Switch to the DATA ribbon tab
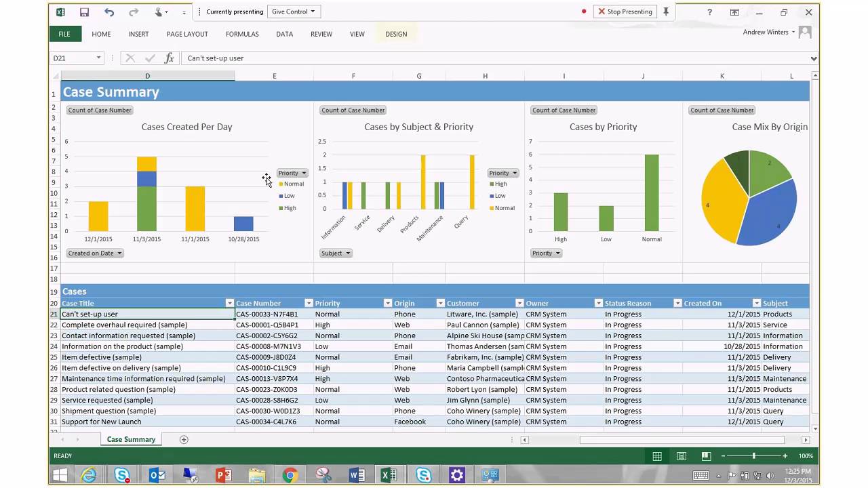 (x=285, y=34)
